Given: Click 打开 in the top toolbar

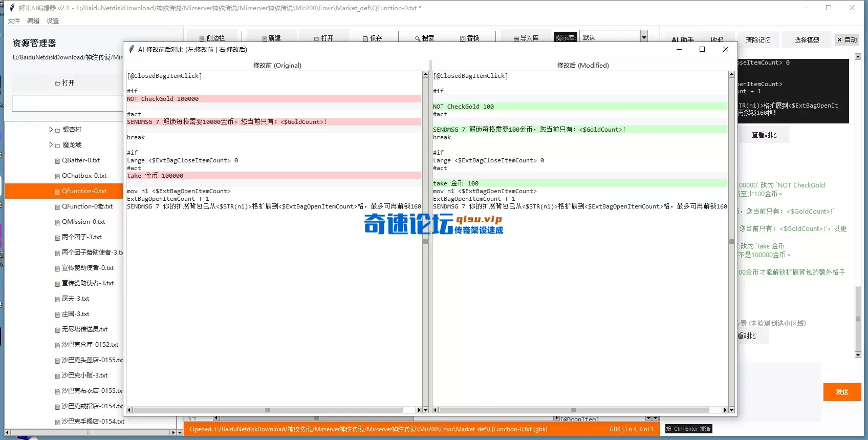Looking at the screenshot, I should [x=323, y=38].
